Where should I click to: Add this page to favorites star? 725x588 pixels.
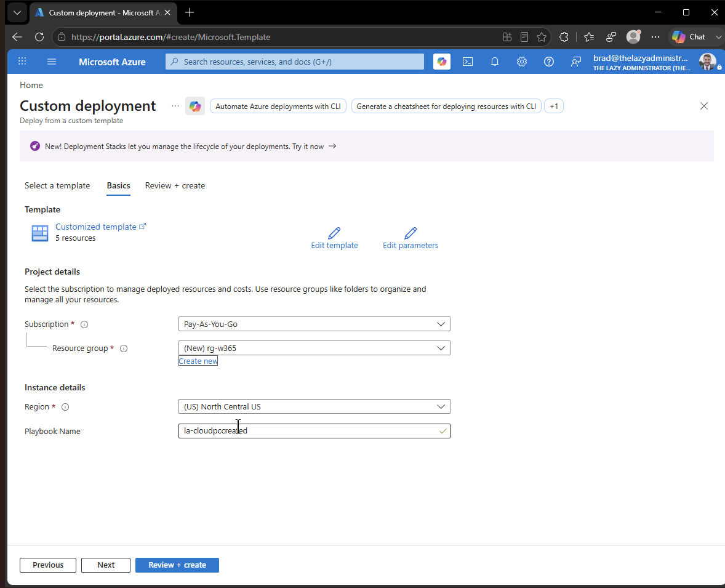point(542,37)
